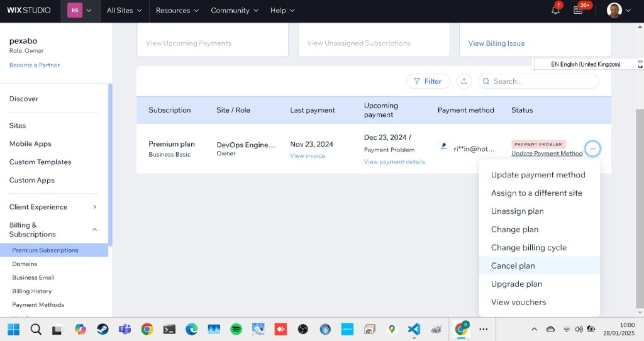Click the View Billing Issue link
This screenshot has width=644, height=341.
click(x=496, y=43)
